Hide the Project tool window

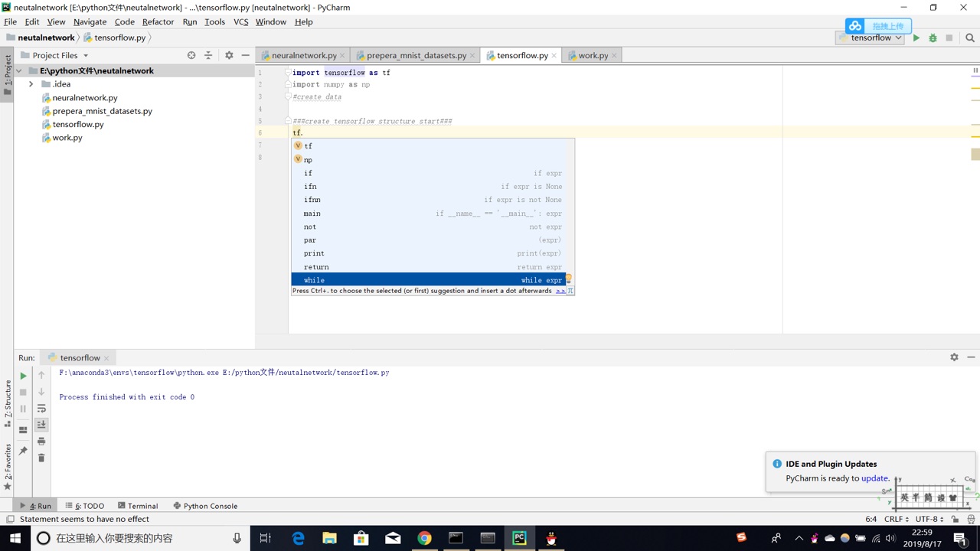(x=245, y=55)
